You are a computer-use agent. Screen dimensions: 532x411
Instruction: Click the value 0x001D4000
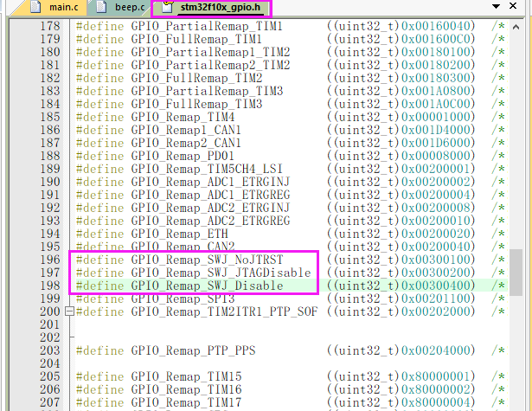[436, 130]
